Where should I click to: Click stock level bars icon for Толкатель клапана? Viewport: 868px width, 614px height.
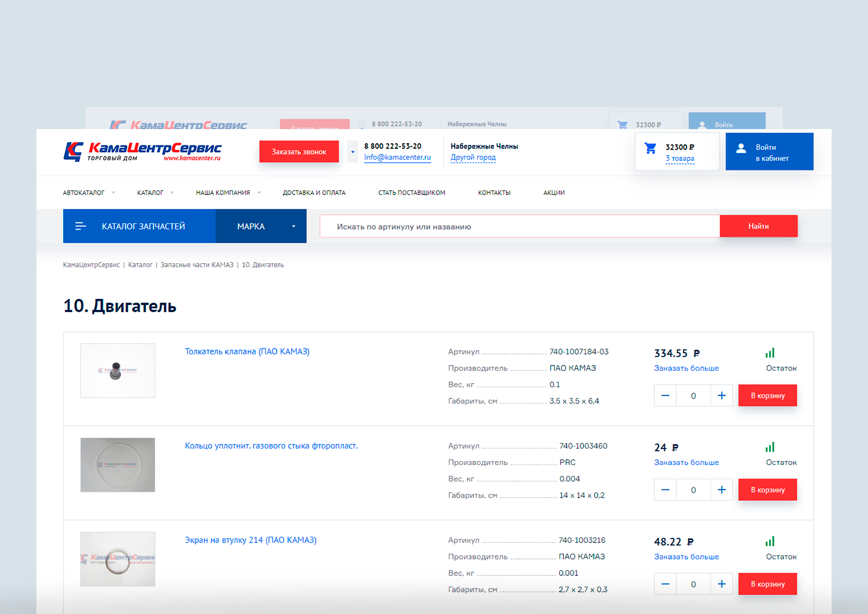770,353
